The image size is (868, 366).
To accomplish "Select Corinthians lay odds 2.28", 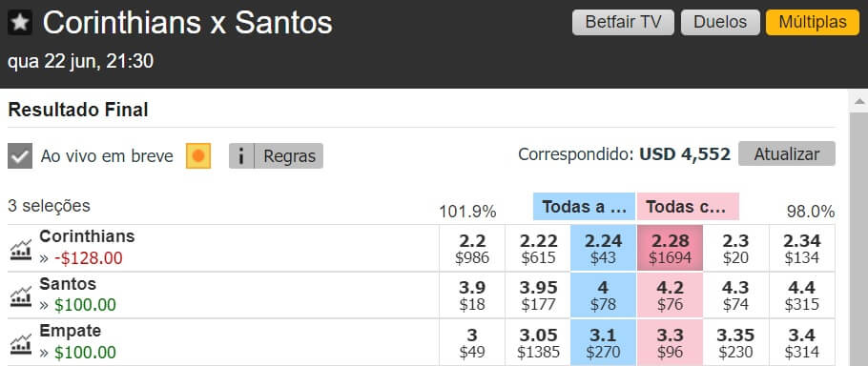I will point(671,248).
